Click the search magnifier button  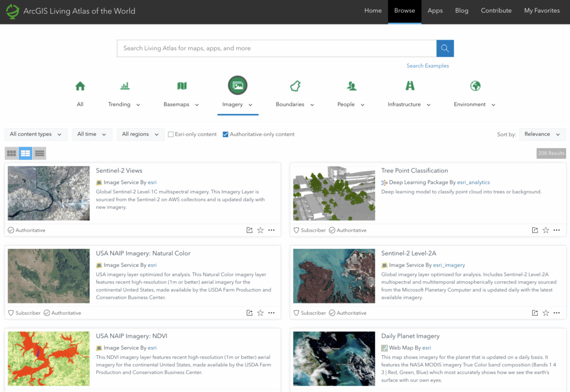445,48
